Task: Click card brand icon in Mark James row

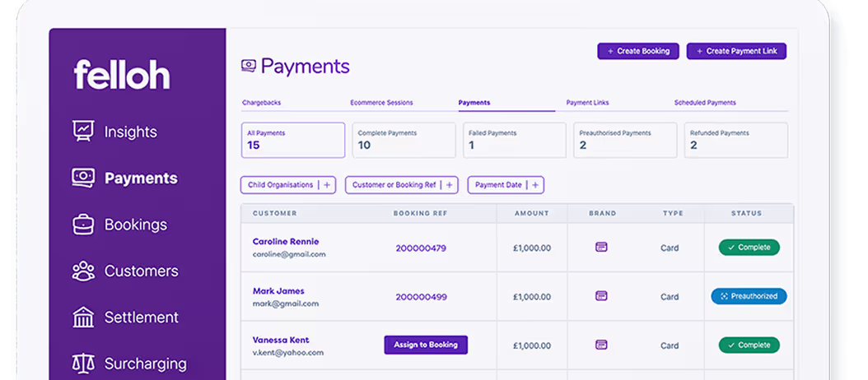Action: (x=601, y=296)
